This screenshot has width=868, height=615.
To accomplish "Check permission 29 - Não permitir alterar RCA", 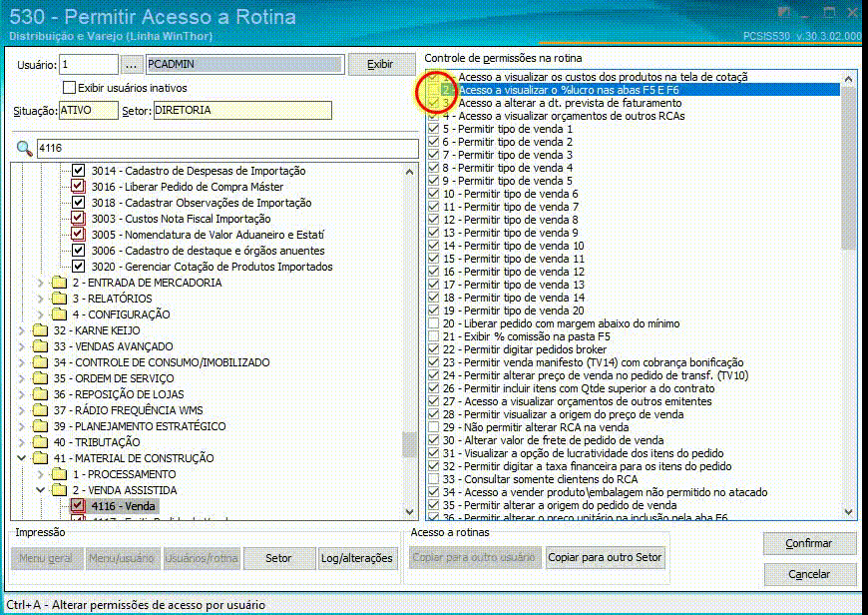I will (433, 427).
